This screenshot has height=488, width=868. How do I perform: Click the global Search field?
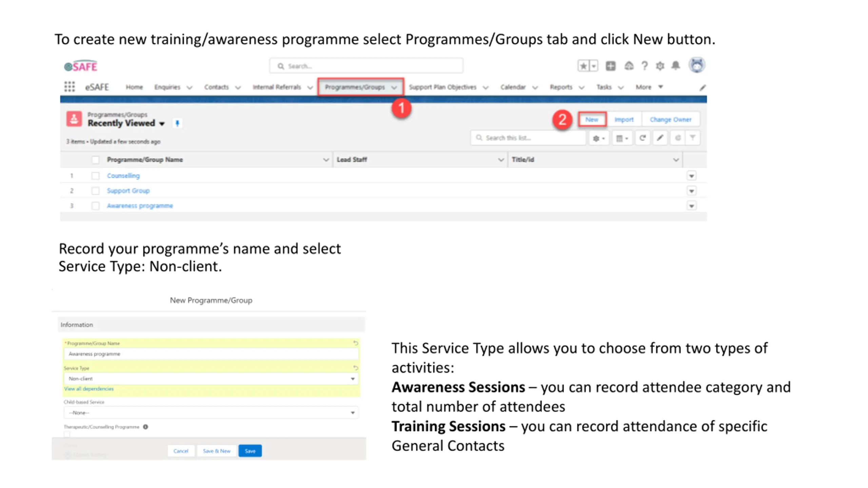tap(366, 66)
